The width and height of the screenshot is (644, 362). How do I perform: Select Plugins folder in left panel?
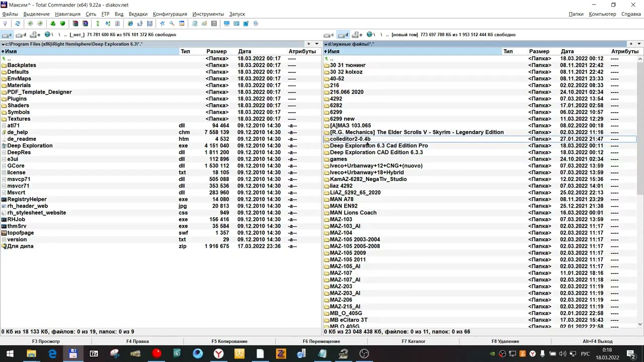point(17,99)
